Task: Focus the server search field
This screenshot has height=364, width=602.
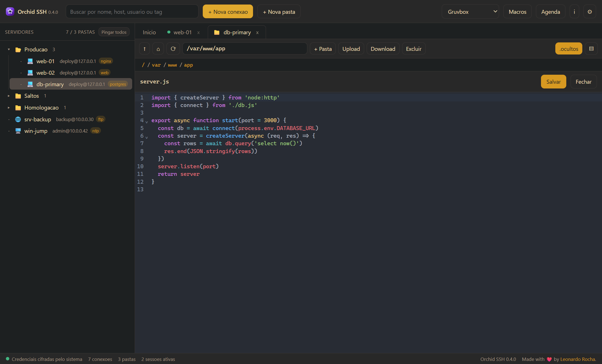Action: (132, 12)
